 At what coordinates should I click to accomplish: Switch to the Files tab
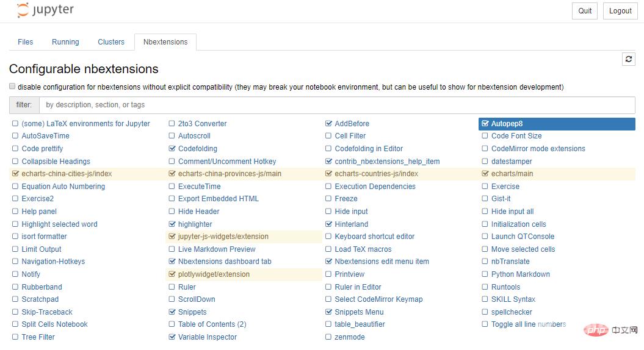pos(26,42)
